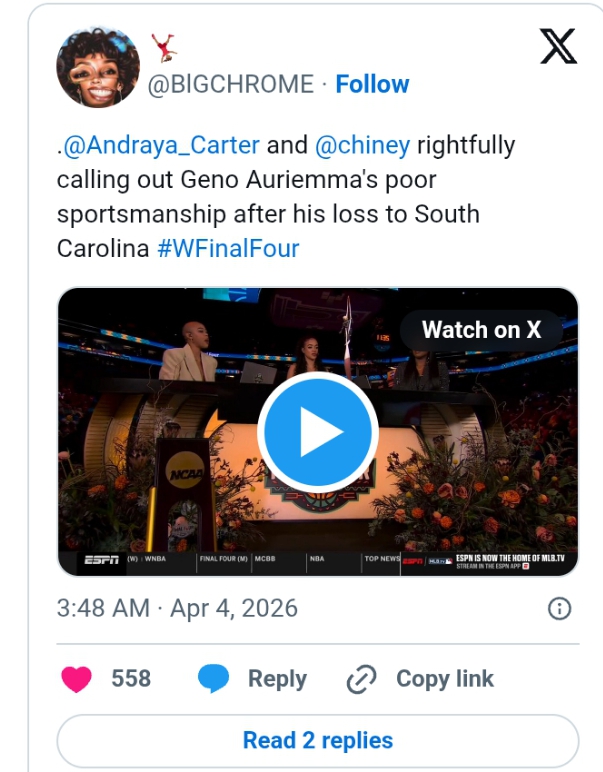This screenshot has height=772, width=603.
Task: Open the @BIGCHROME handle link
Action: coord(230,84)
